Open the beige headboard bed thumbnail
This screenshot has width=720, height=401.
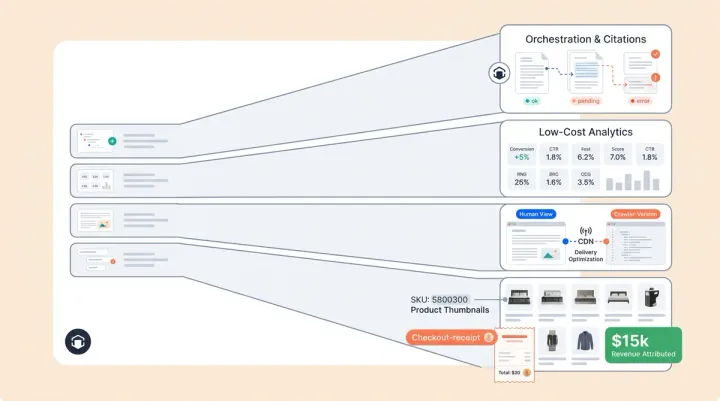[585, 297]
